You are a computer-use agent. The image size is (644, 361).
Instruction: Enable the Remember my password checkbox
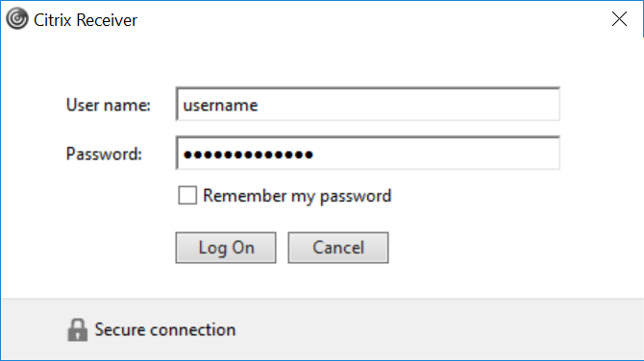pyautogui.click(x=187, y=195)
